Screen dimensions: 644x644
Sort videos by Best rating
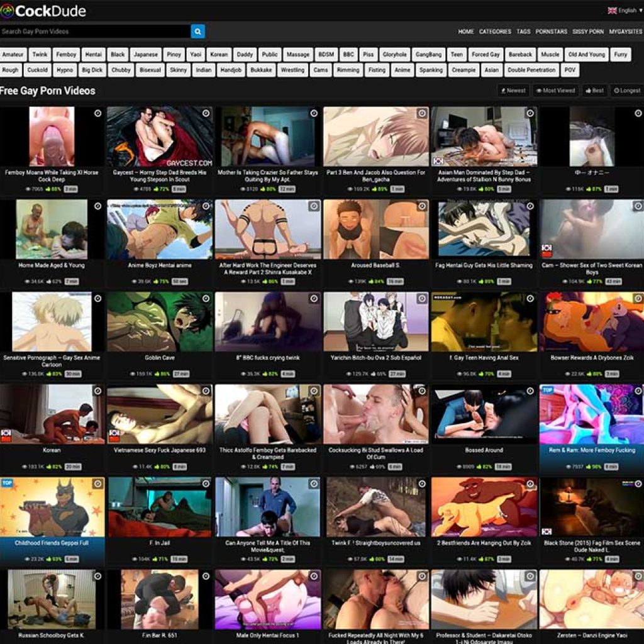[x=594, y=91]
